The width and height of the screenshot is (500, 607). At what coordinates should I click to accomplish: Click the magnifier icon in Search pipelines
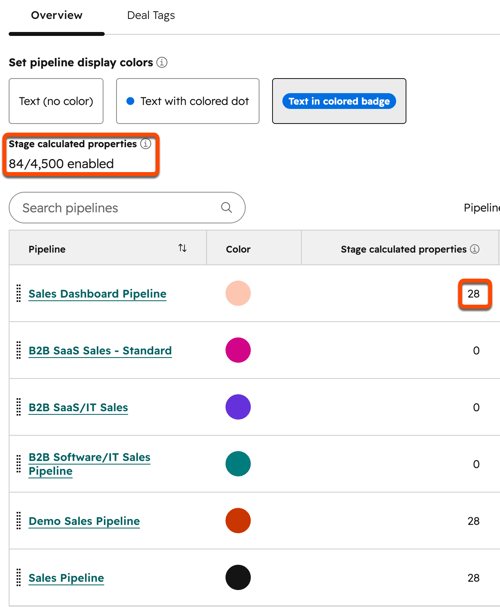tap(226, 207)
